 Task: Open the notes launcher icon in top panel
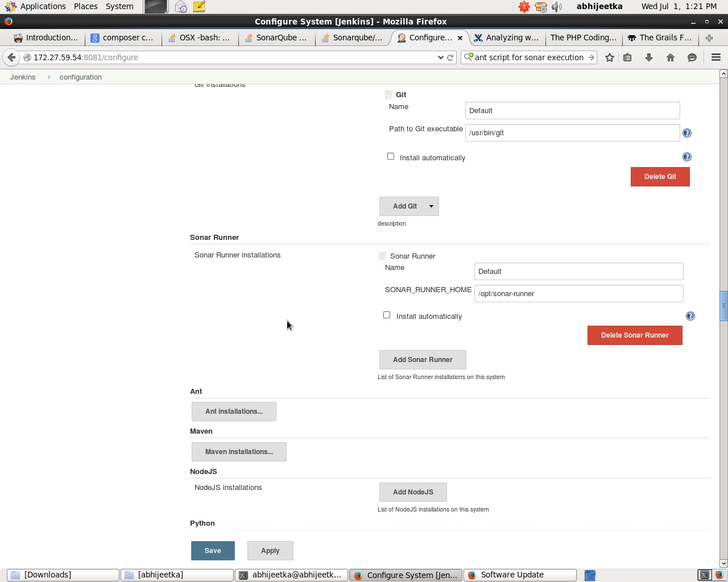pyautogui.click(x=199, y=7)
